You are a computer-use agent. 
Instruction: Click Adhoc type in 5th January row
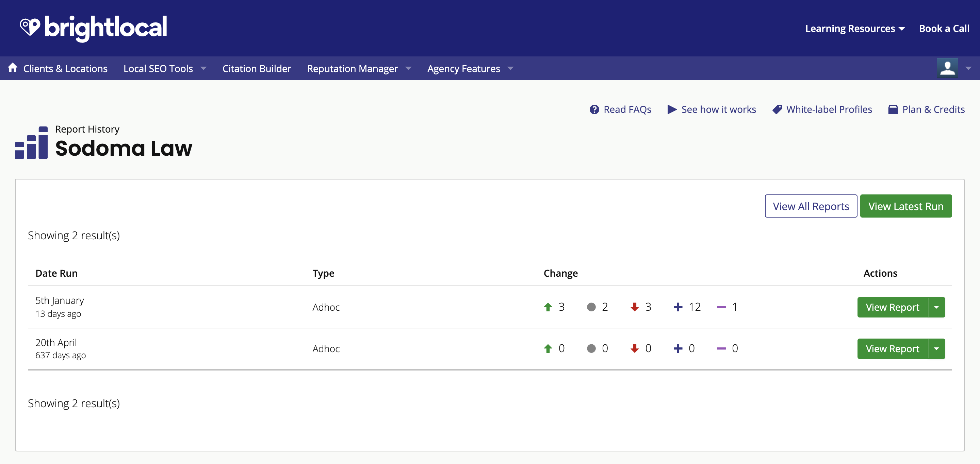(326, 307)
